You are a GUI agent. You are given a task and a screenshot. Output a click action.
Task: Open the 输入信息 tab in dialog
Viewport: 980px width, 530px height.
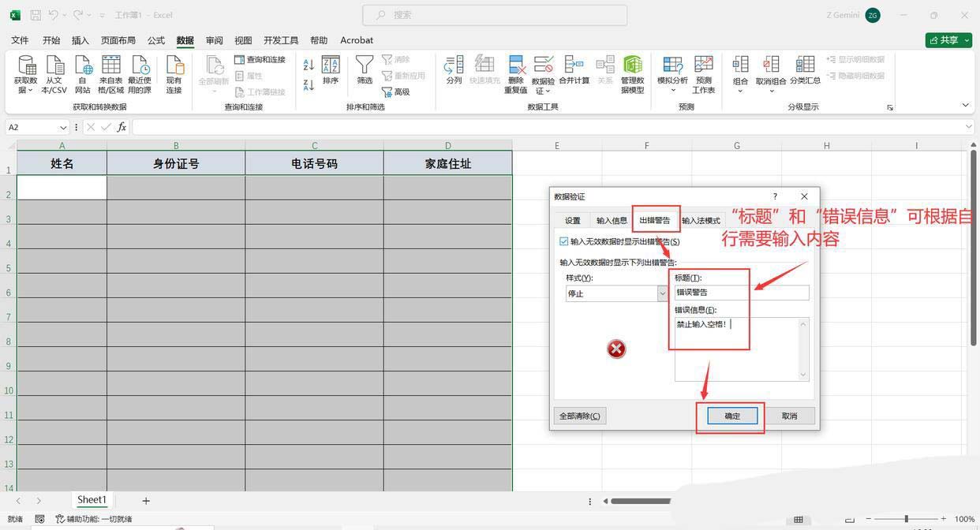pyautogui.click(x=612, y=221)
